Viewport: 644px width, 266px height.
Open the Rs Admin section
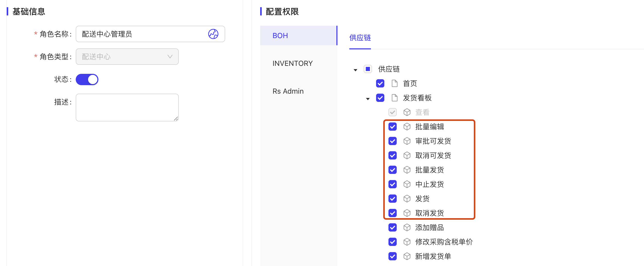click(x=288, y=91)
